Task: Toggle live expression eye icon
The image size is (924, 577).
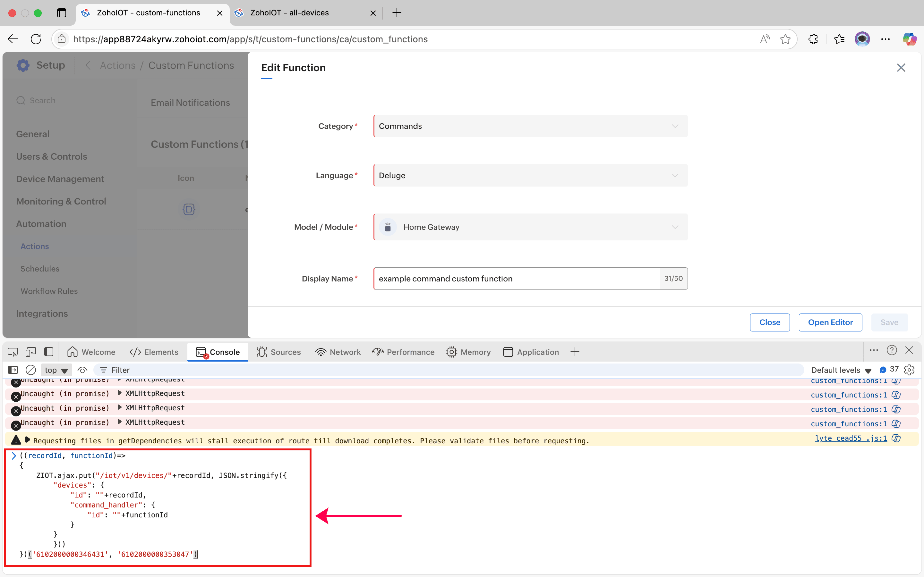Action: coord(82,370)
